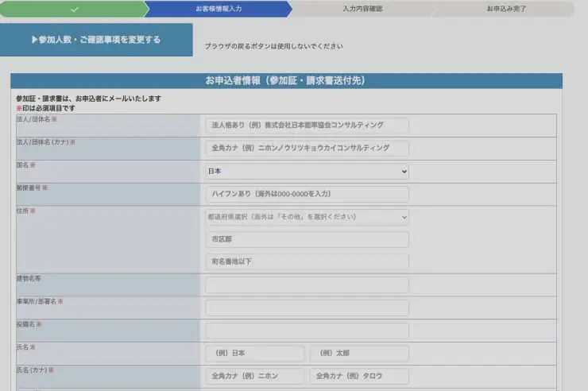The height and width of the screenshot is (391, 588).
Task: Click the お申込者情報 section header
Action: [x=285, y=81]
